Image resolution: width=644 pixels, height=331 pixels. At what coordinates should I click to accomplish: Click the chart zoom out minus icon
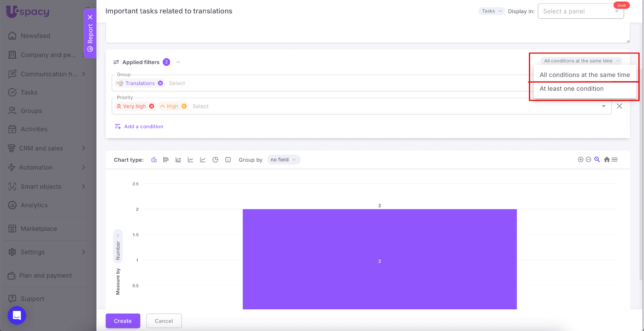tap(588, 160)
